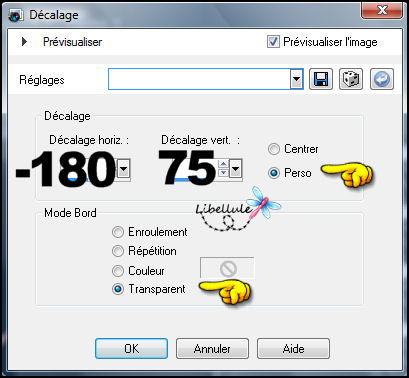Click the disabled Couleur color swatch

click(x=227, y=267)
